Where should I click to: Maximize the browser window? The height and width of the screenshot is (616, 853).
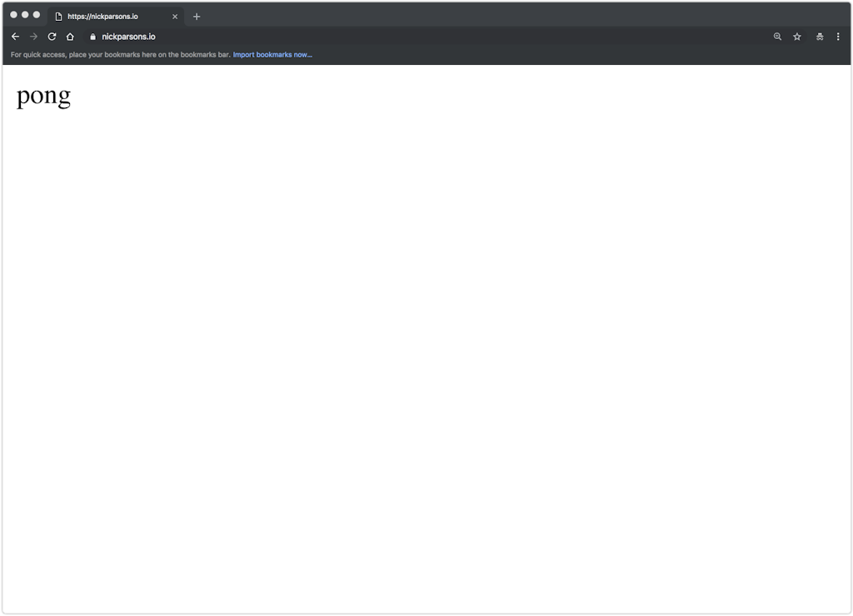point(37,15)
